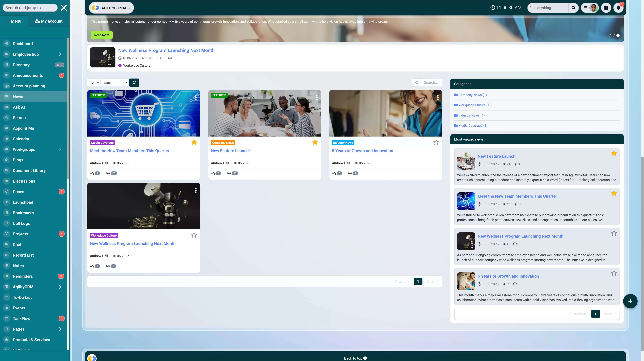Image resolution: width=644 pixels, height=361 pixels.
Task: Open Announcements in the sidebar
Action: [28, 75]
